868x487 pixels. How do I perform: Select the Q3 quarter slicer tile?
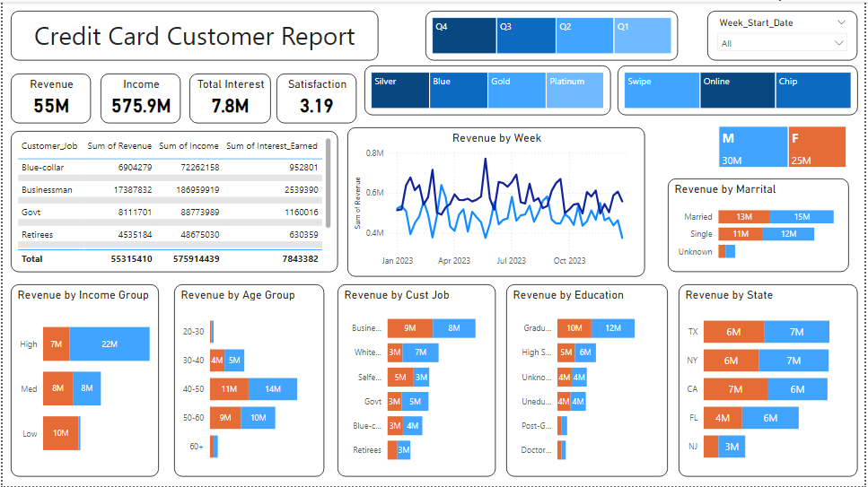click(x=526, y=36)
